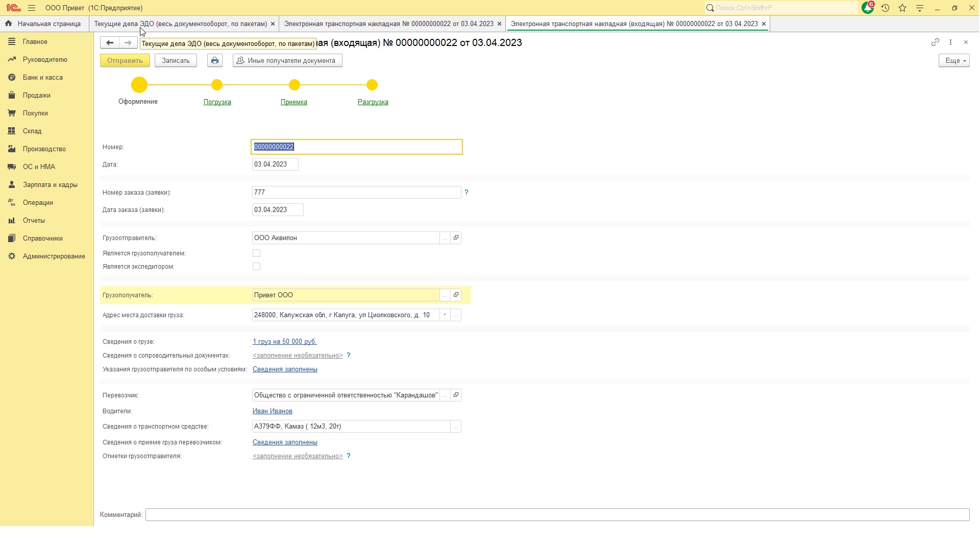Click the Номер заказа (заявки) field

tap(357, 193)
